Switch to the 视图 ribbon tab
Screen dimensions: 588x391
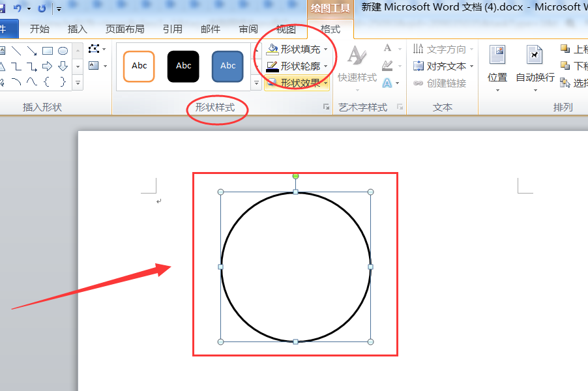tap(286, 29)
